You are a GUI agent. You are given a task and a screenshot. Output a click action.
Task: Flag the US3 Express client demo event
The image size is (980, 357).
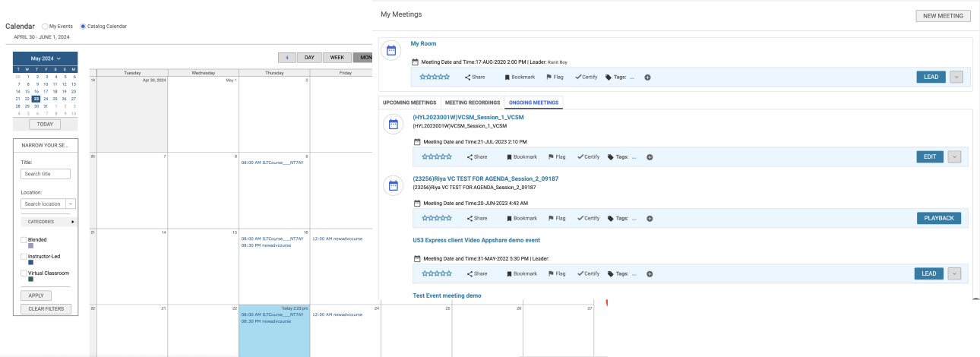click(558, 273)
